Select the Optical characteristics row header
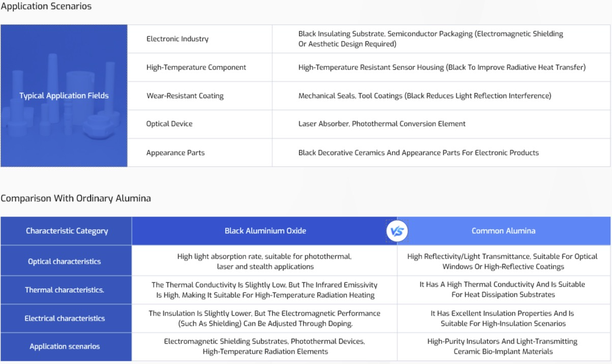 65,261
